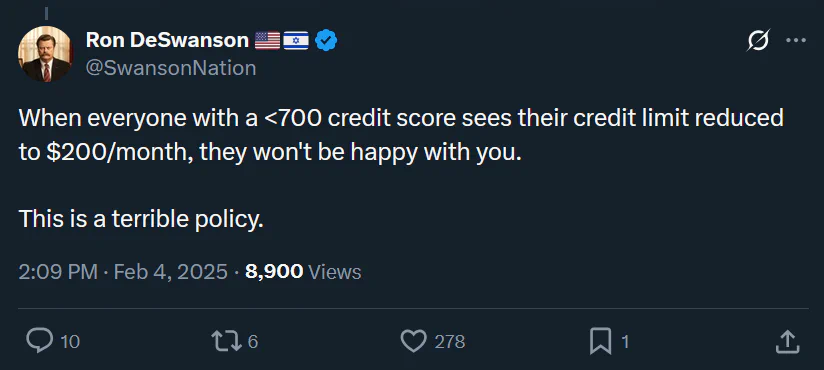Select the Feb 4, 2025 date
Screen dimensions: 824x370
(170, 272)
